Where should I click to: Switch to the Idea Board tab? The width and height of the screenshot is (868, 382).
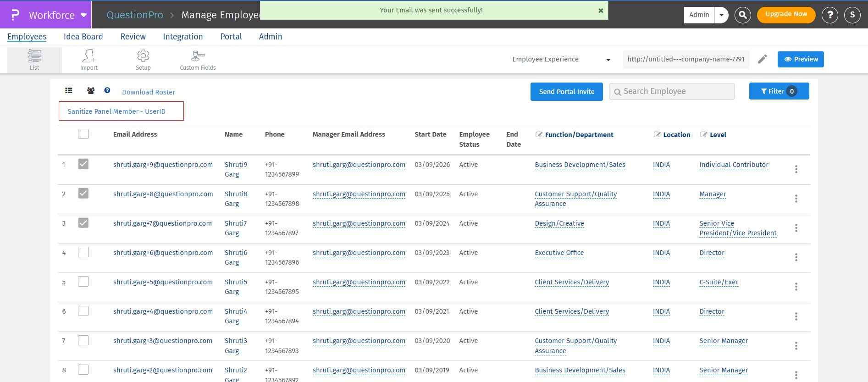pyautogui.click(x=83, y=37)
